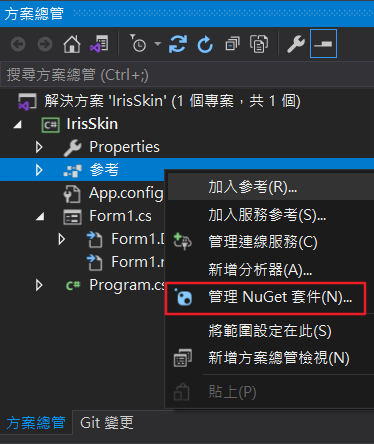This screenshot has width=374, height=444.
Task: Focus the Solution Explorer search box
Action: [187, 75]
